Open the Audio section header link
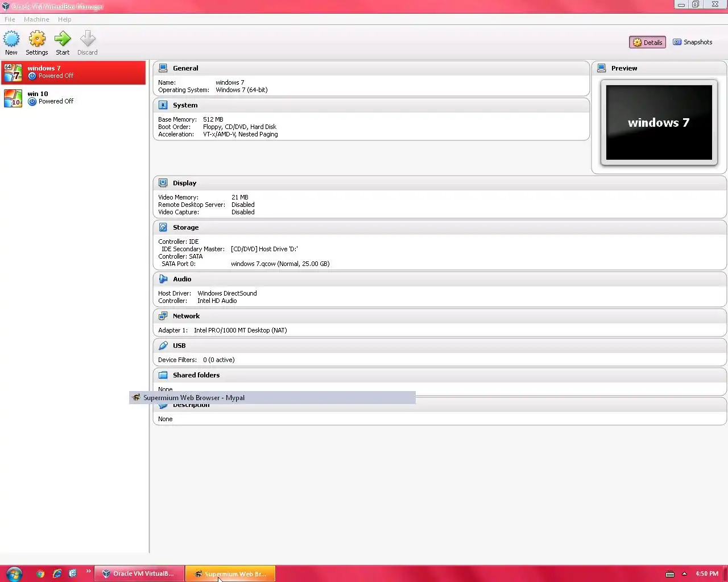The image size is (728, 582). pos(182,279)
